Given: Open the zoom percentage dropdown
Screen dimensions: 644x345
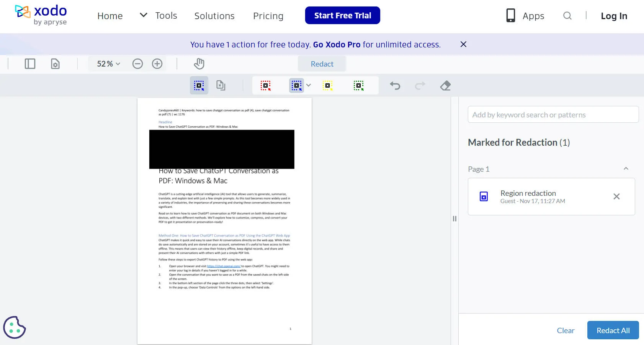Looking at the screenshot, I should pos(107,63).
